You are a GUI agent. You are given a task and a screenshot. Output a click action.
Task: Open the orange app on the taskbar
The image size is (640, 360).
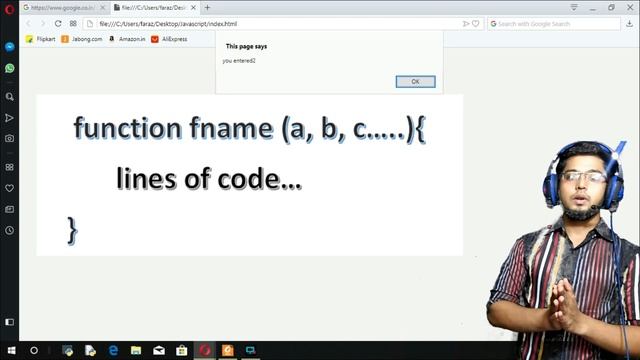coord(228,350)
